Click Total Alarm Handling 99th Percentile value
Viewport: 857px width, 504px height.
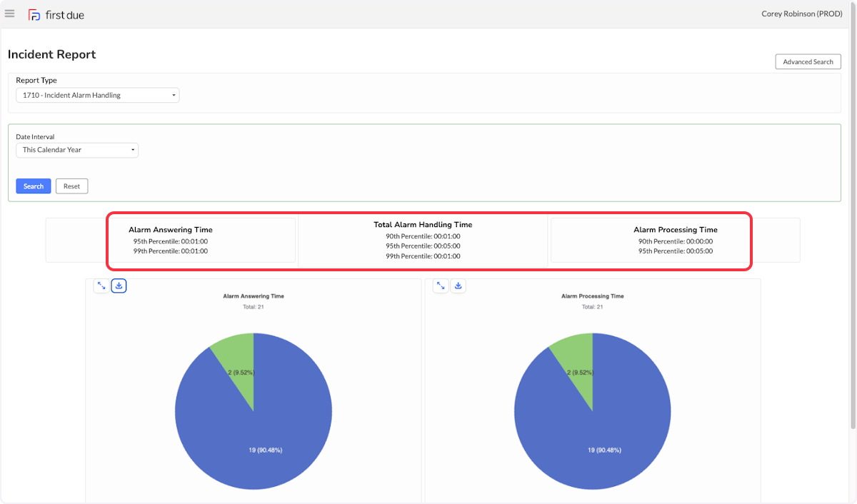pos(423,256)
